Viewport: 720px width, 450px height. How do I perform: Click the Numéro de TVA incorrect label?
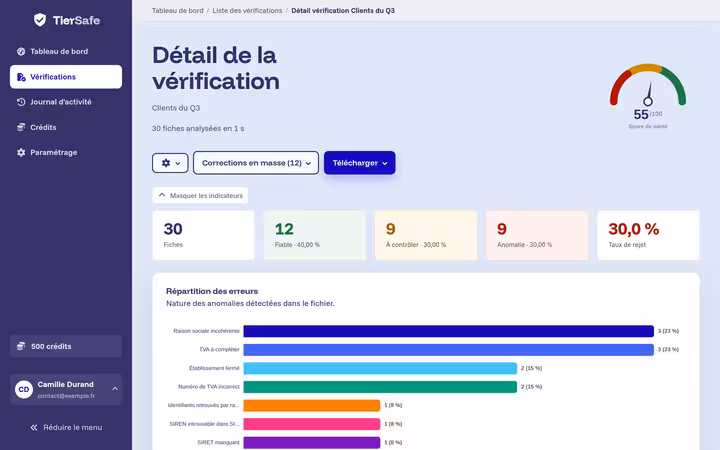click(209, 387)
